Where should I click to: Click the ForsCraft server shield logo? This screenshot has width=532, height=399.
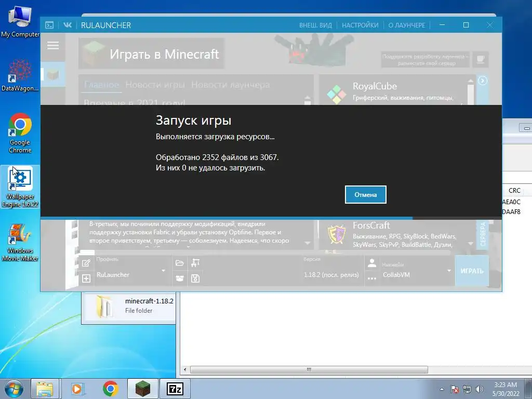tap(336, 235)
